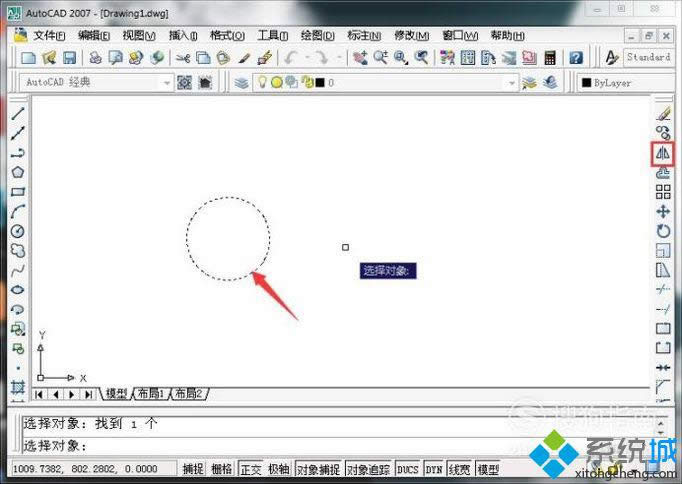Viewport: 682px width, 484px height.
Task: Click the Copy object tool in Modify toolbar
Action: click(x=663, y=133)
